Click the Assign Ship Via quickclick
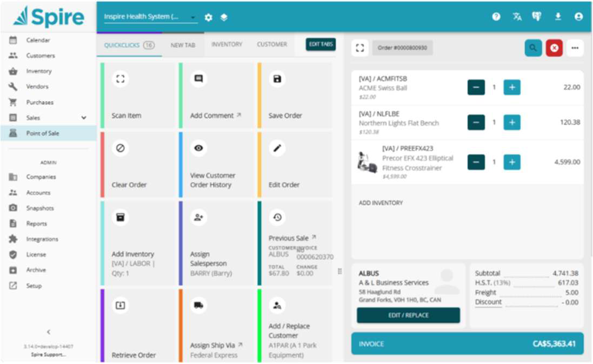The width and height of the screenshot is (593, 364). pyautogui.click(x=217, y=326)
